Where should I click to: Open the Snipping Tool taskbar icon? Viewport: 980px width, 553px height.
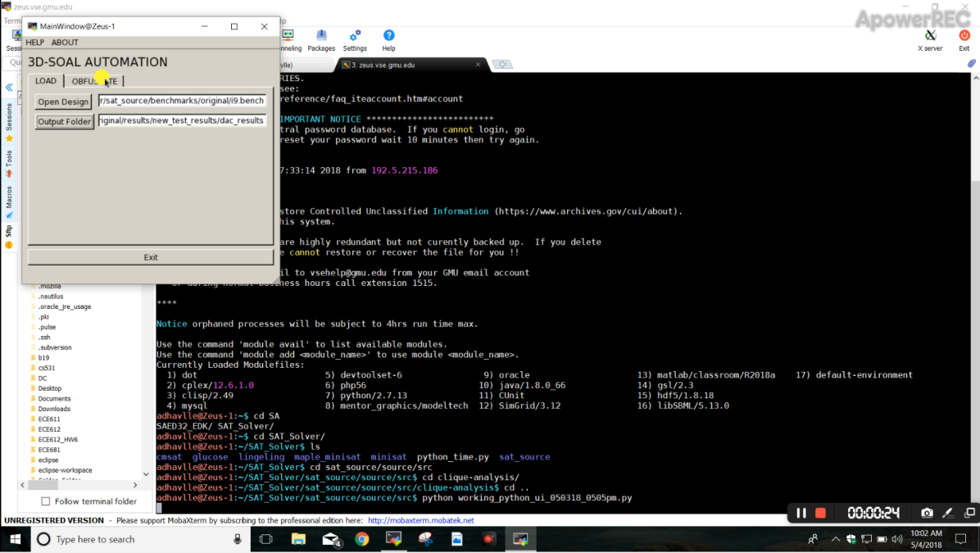pos(425,538)
